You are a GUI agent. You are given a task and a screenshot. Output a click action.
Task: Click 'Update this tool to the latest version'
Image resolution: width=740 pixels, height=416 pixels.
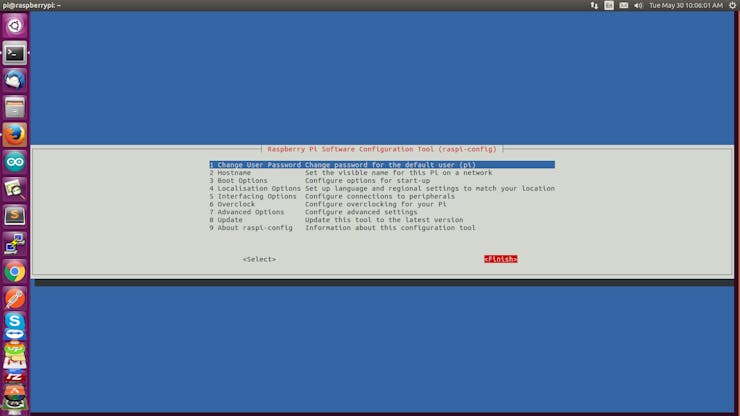click(x=384, y=220)
